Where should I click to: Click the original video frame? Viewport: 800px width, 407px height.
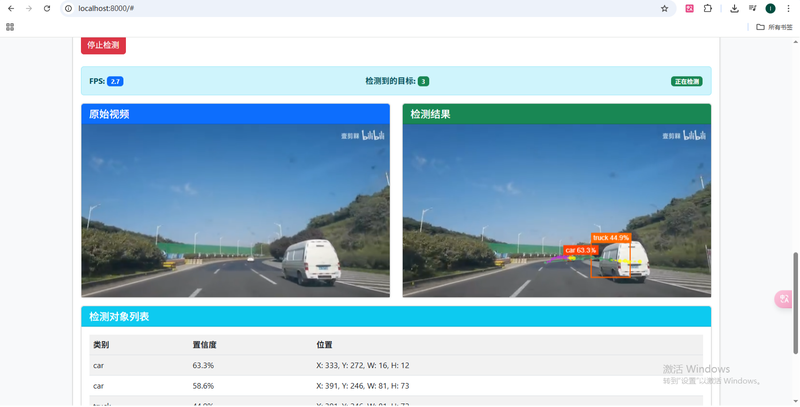(x=235, y=211)
